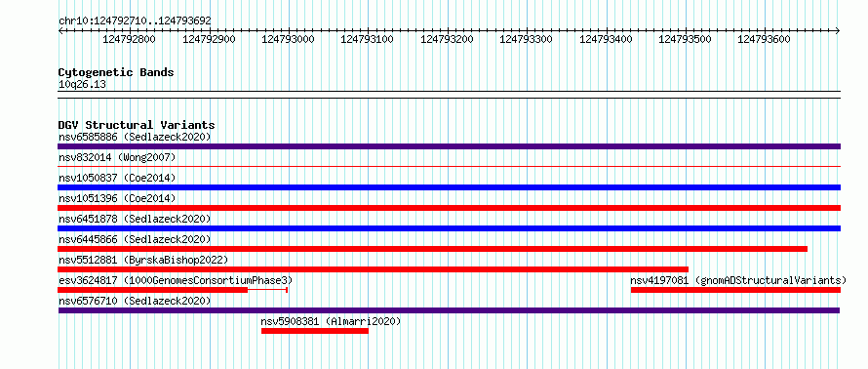The image size is (868, 369).
Task: Click the red esv3624817 variant bar
Action: (x=153, y=290)
